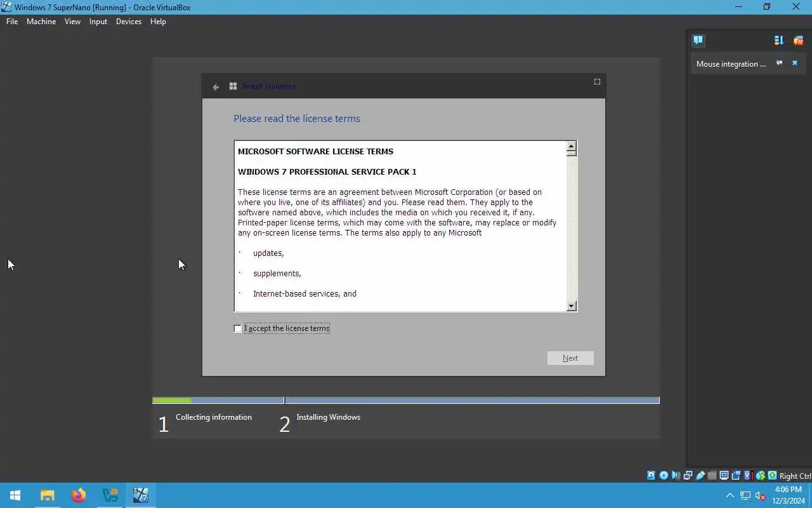Click the 'supplements,' bullet item
This screenshot has height=508, width=812.
coord(277,273)
